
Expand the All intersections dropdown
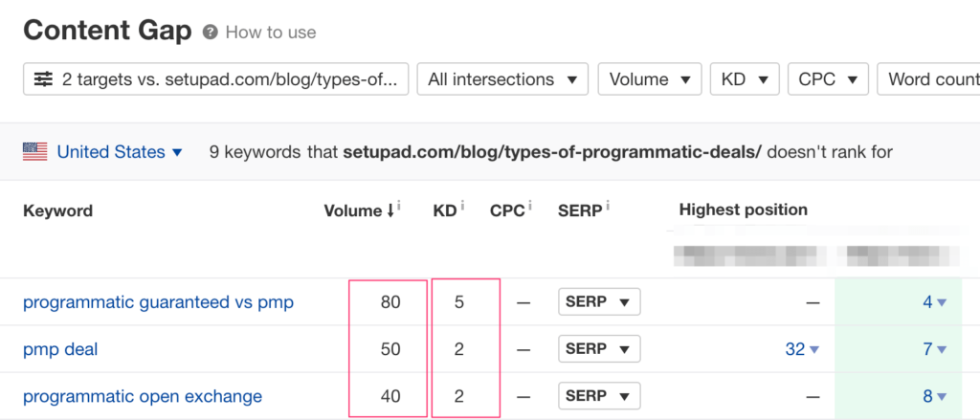(502, 79)
